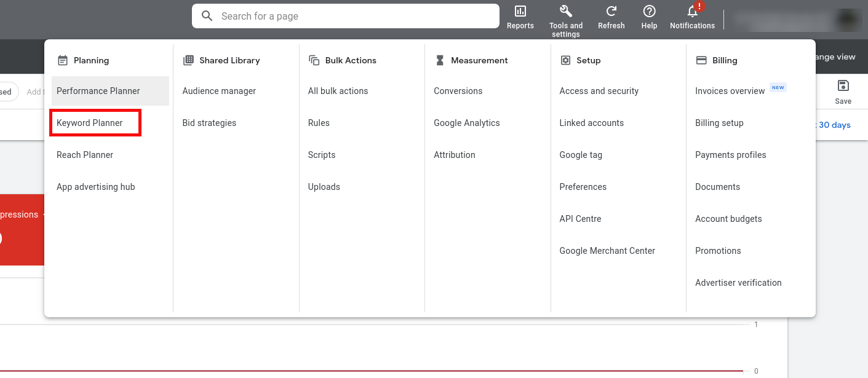868x378 pixels.
Task: Open Bid strategies in Shared Library
Action: pos(209,123)
